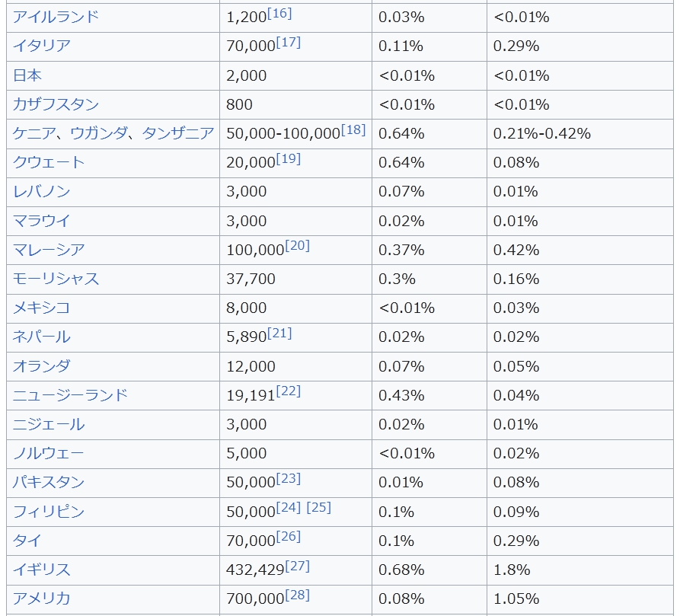The width and height of the screenshot is (680, 616).
Task: Click footnote [19] beside 20,000
Action: [x=288, y=159]
